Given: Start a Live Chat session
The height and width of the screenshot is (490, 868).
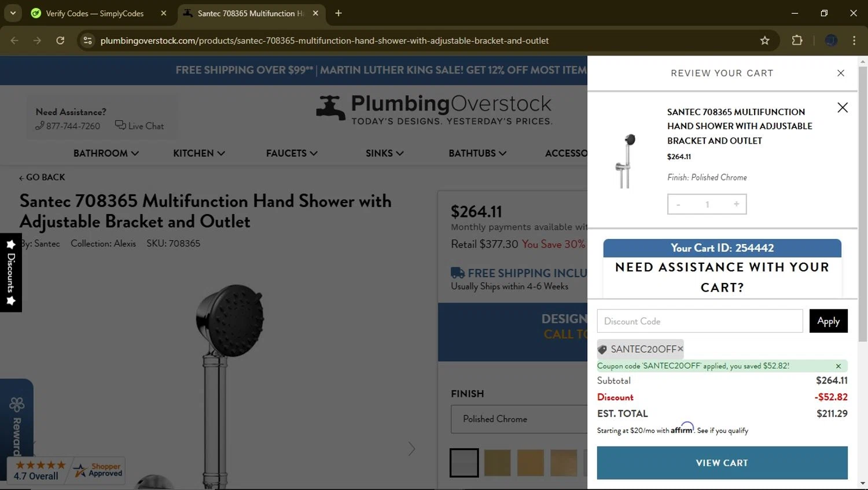Looking at the screenshot, I should (139, 126).
